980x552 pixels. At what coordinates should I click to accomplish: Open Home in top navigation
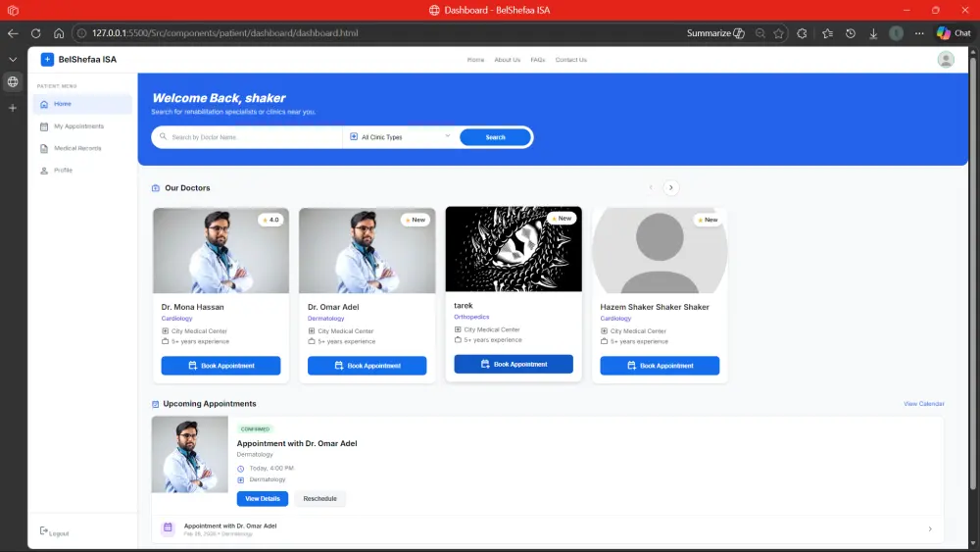(475, 60)
